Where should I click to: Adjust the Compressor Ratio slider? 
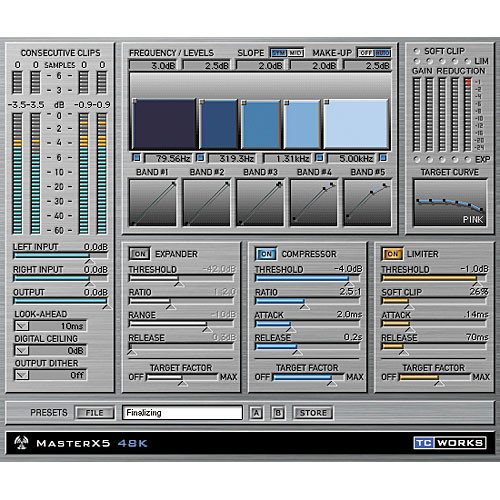coord(308,301)
